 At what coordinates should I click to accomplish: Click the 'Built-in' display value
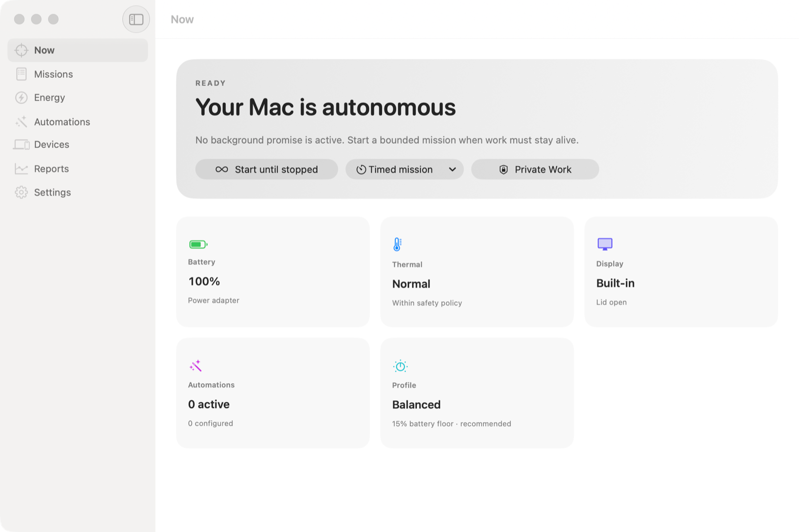(x=615, y=283)
